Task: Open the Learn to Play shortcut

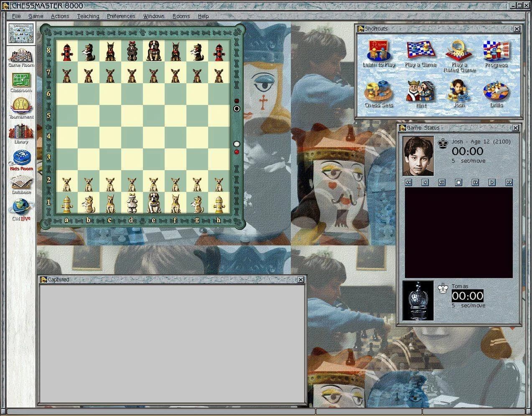Action: pos(379,54)
